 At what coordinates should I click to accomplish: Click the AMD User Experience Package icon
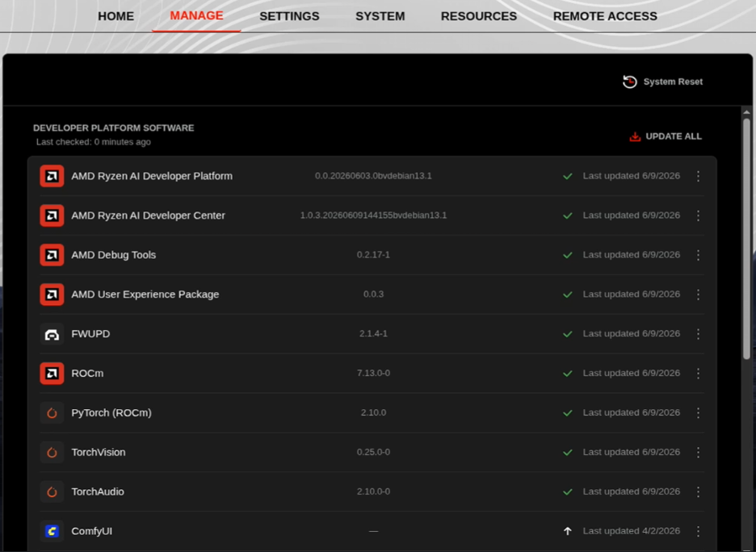(52, 295)
